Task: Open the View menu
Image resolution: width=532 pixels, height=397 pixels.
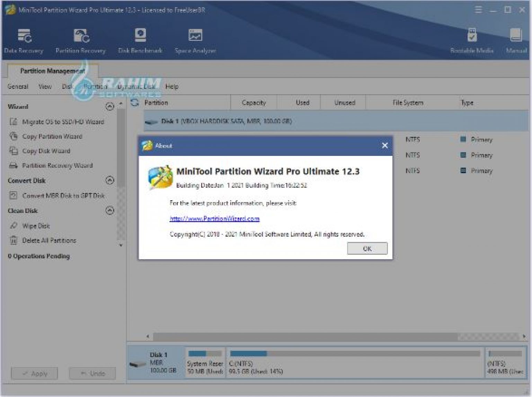Action: (x=45, y=86)
